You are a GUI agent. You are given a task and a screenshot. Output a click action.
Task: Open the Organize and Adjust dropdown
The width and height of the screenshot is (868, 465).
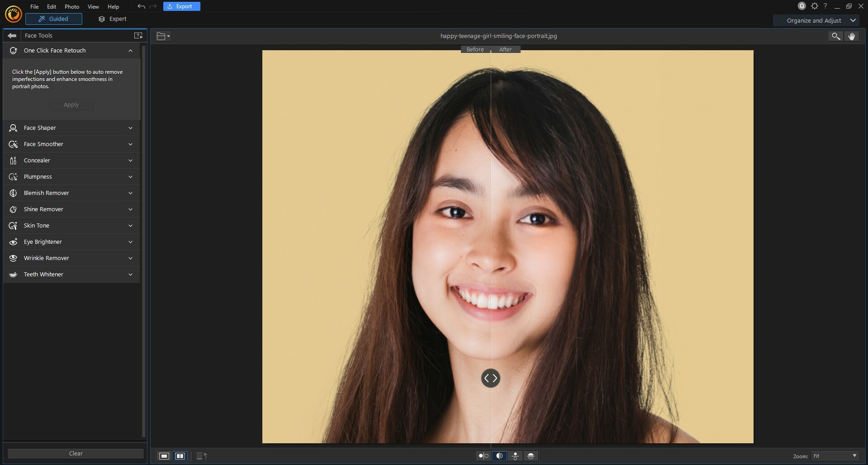click(816, 20)
